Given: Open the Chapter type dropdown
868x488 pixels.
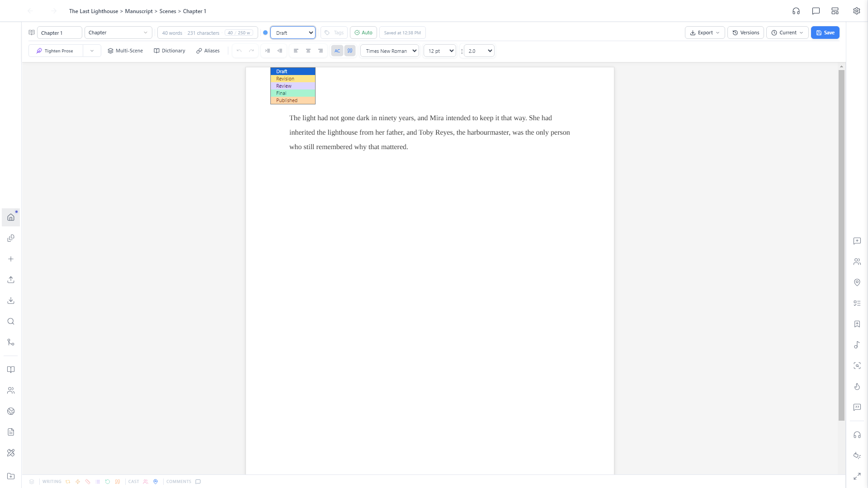Looking at the screenshot, I should tap(118, 33).
